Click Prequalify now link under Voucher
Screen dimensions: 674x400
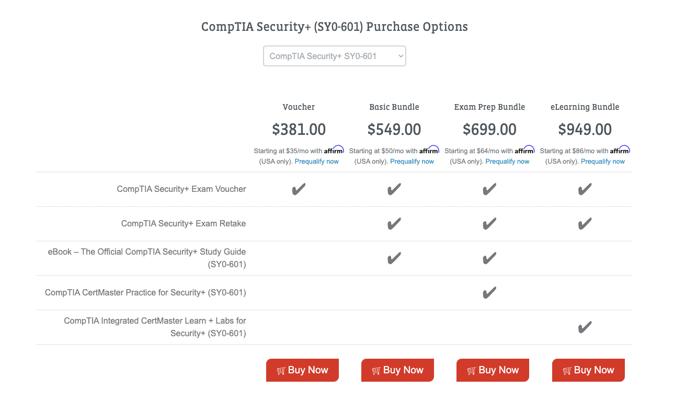click(x=317, y=161)
